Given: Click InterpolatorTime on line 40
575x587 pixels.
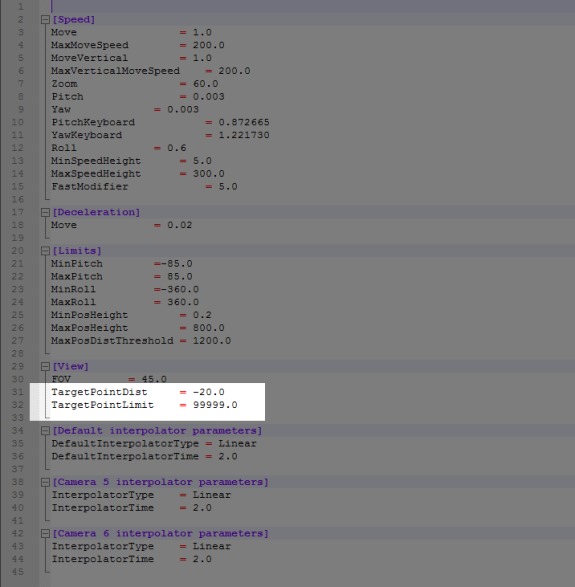Looking at the screenshot, I should click(x=103, y=508).
